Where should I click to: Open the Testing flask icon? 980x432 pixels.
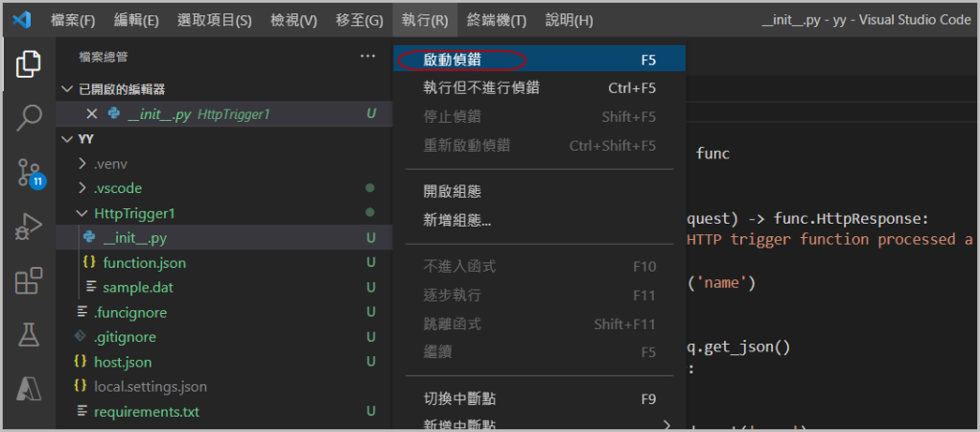click(29, 334)
